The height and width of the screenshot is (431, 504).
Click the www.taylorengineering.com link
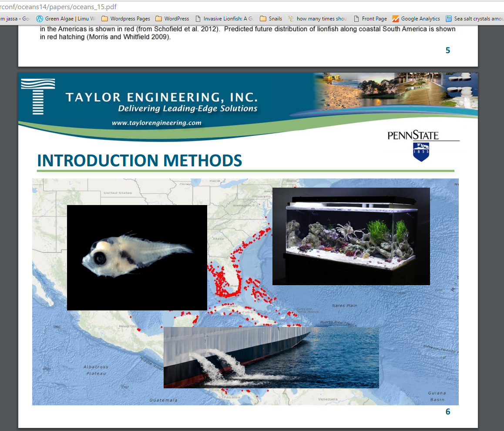pos(157,123)
